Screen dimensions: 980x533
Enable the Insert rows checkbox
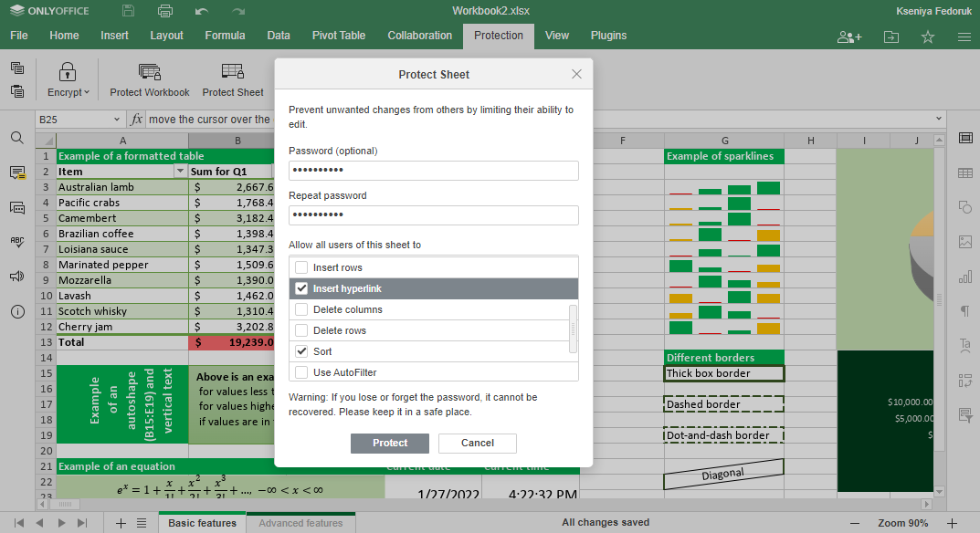(x=301, y=267)
